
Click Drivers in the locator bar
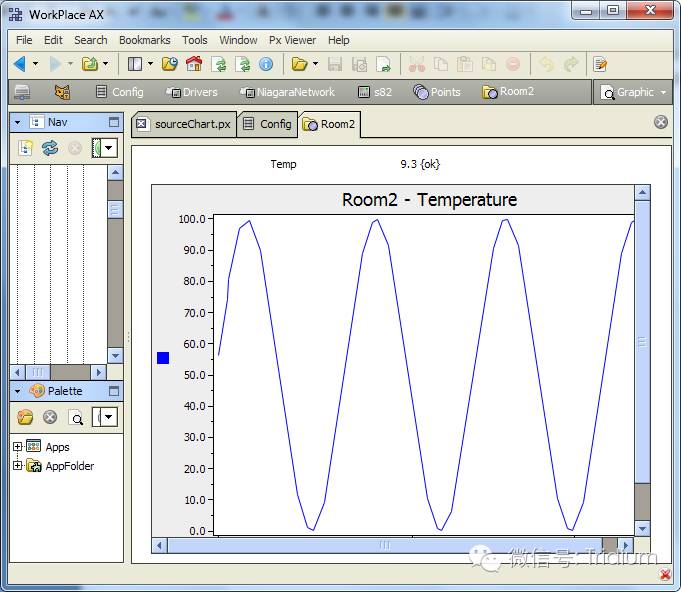pyautogui.click(x=192, y=92)
